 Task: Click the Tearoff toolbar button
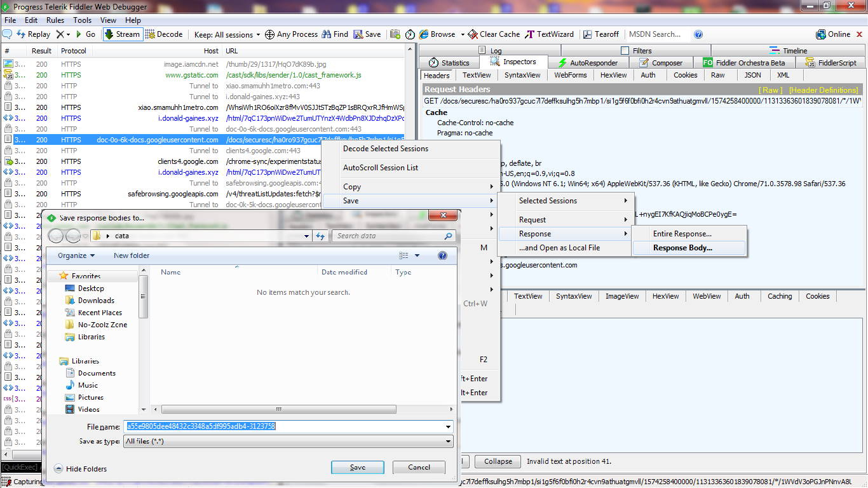600,34
